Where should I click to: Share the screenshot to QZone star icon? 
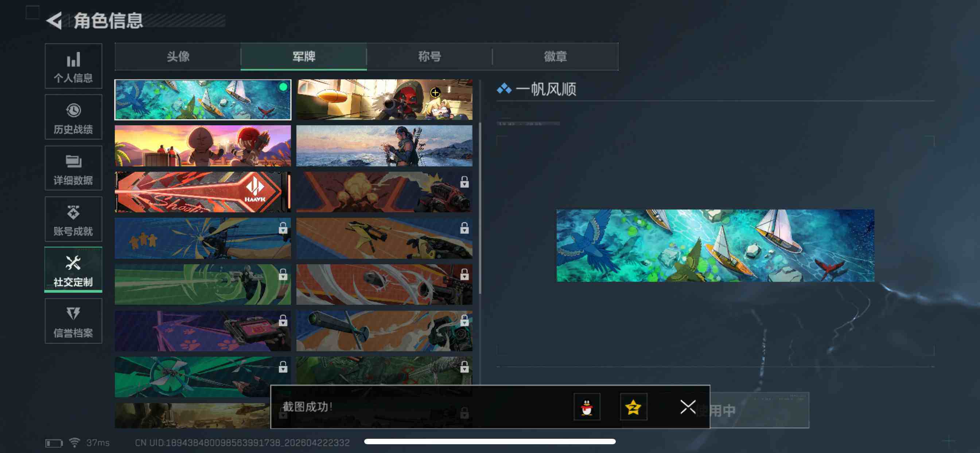(x=633, y=407)
